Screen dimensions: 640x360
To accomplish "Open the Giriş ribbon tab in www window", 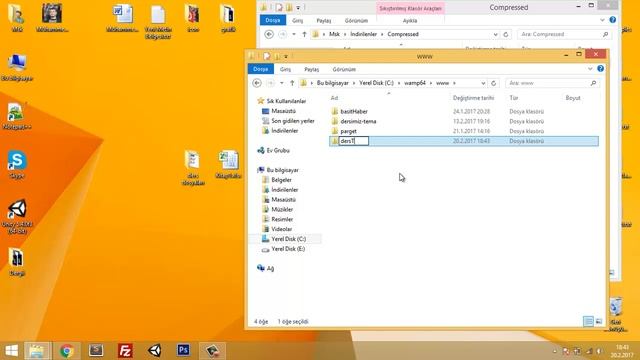I will 285,69.
